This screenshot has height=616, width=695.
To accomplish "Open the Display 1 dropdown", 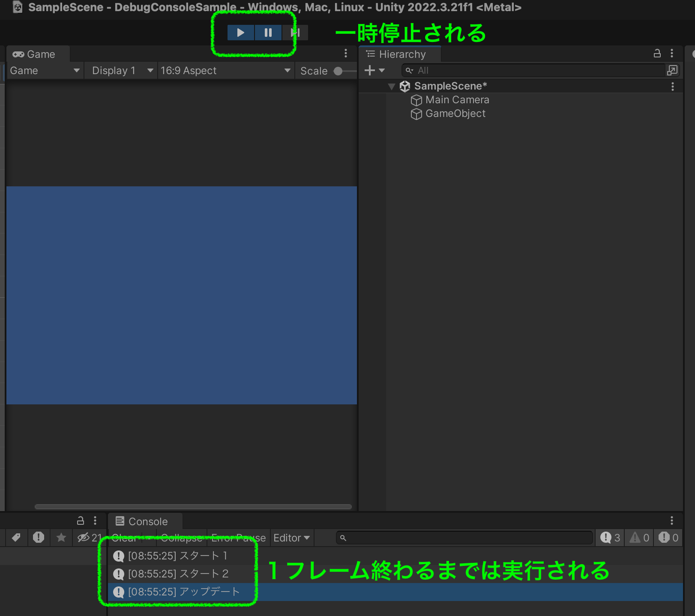I will pyautogui.click(x=122, y=71).
